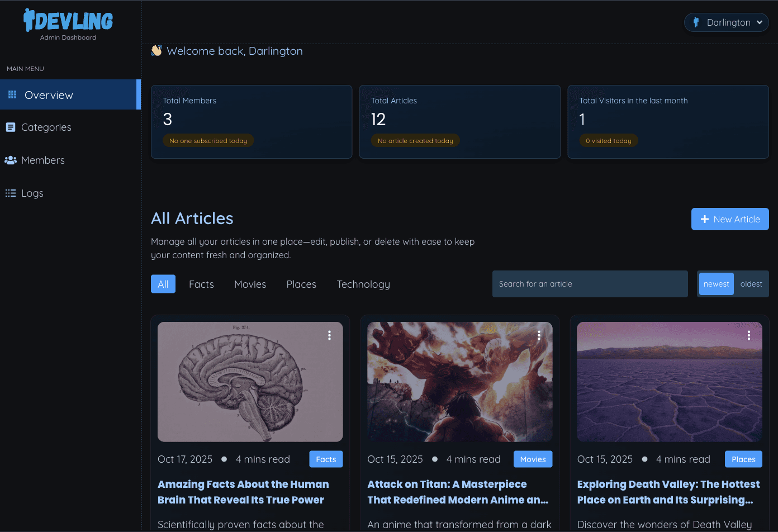Image resolution: width=778 pixels, height=532 pixels.
Task: Filter articles by Technology
Action: tap(363, 284)
